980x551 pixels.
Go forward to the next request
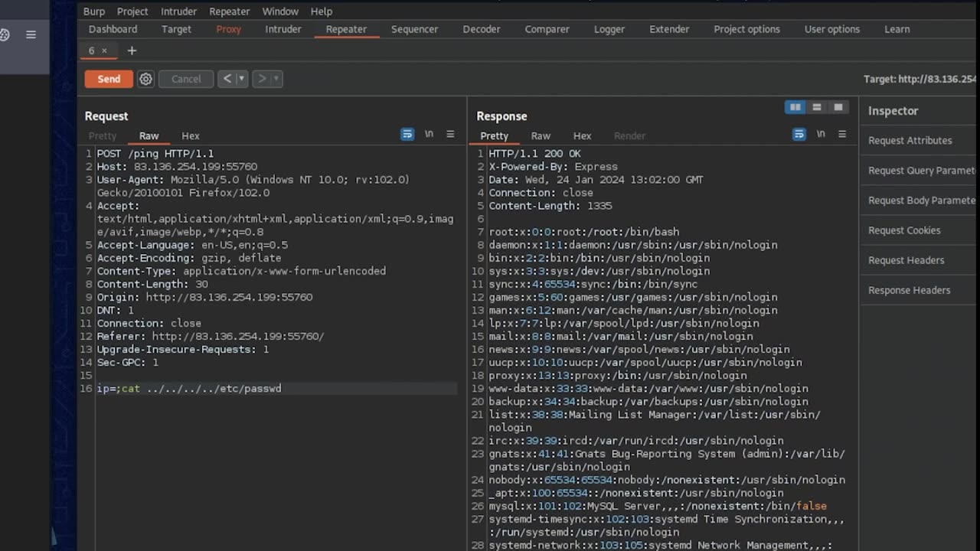click(262, 78)
